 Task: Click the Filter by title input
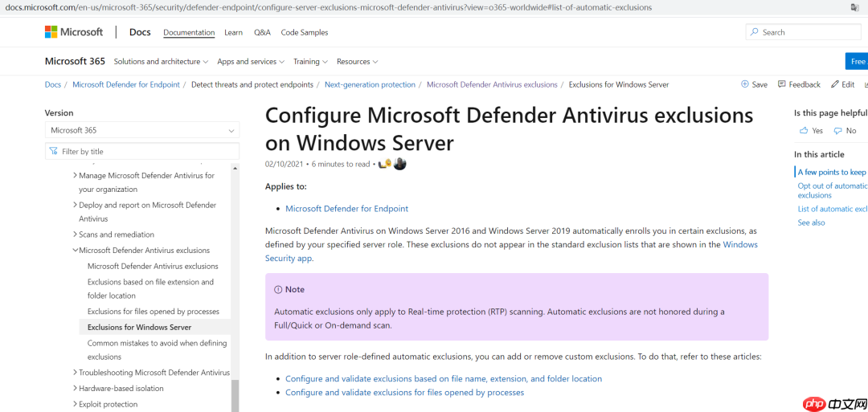[x=142, y=151]
